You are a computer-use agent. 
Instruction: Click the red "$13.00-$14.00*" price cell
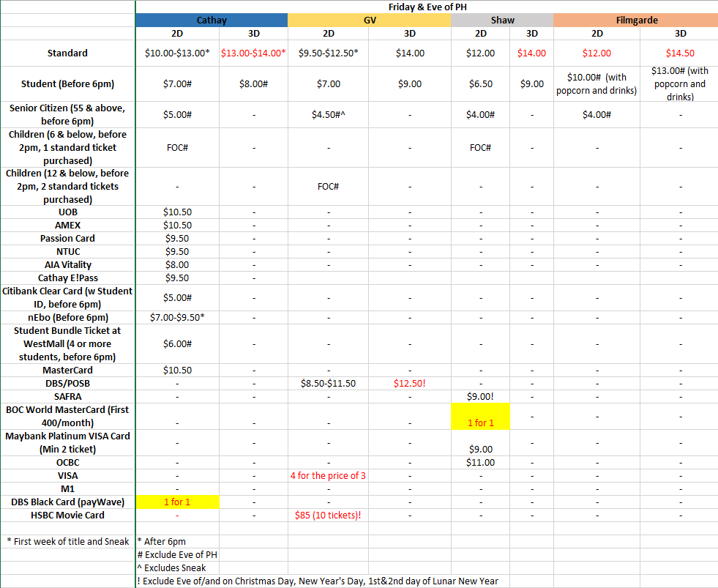pyautogui.click(x=253, y=53)
